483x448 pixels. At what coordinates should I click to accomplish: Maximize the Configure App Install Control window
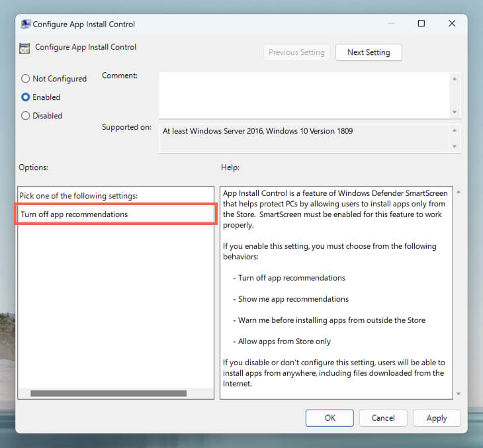coord(421,23)
